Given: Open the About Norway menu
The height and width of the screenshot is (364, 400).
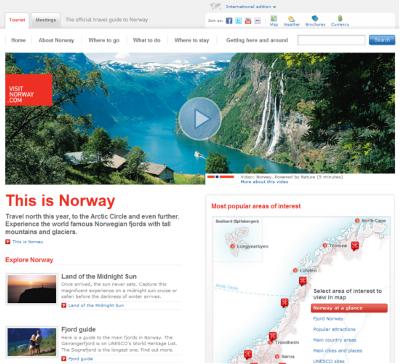Looking at the screenshot, I should pyautogui.click(x=56, y=40).
